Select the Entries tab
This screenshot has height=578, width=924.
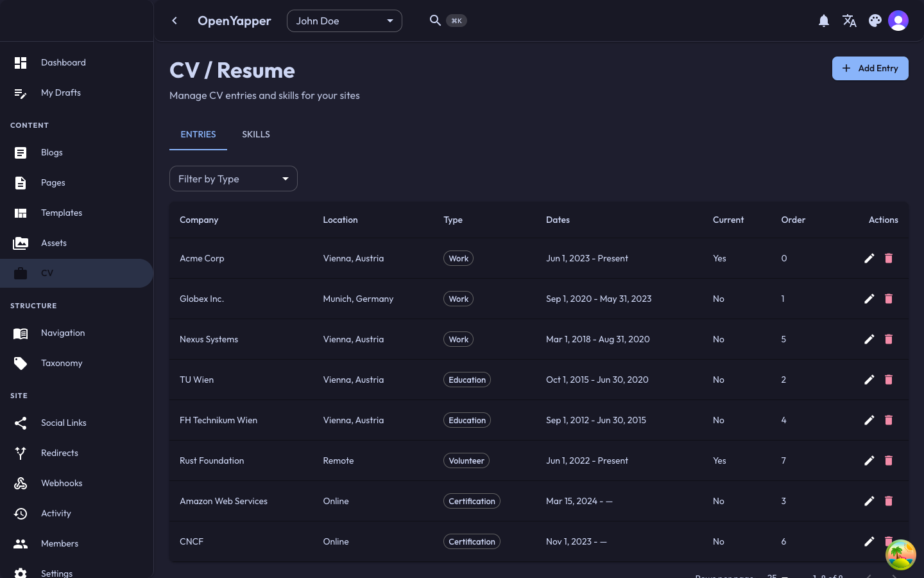[198, 134]
